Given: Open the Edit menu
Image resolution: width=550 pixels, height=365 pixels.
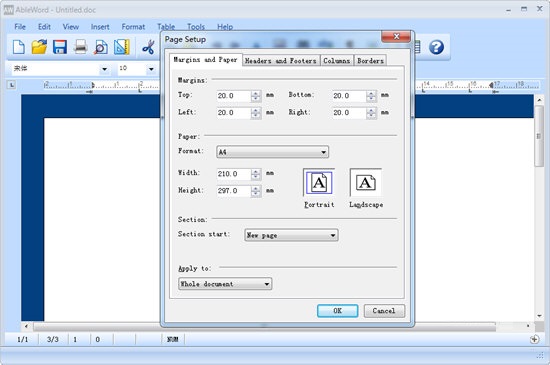Looking at the screenshot, I should [44, 27].
